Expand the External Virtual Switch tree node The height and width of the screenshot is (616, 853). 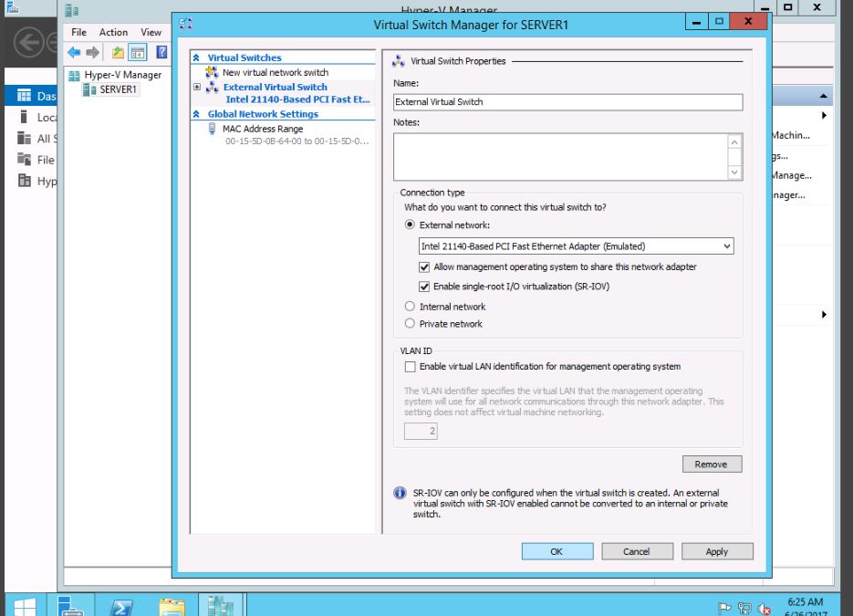(197, 87)
